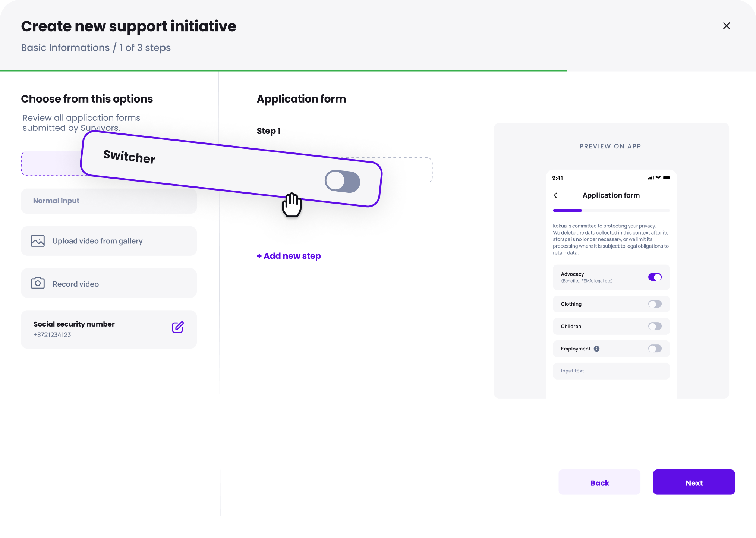Toggle the Switcher switch
The width and height of the screenshot is (756, 538).
pyautogui.click(x=342, y=182)
